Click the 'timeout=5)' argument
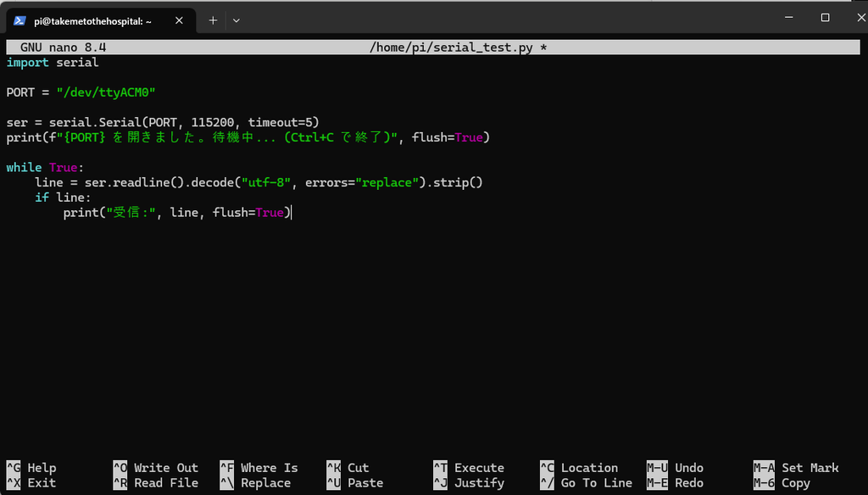The image size is (868, 495). [283, 122]
